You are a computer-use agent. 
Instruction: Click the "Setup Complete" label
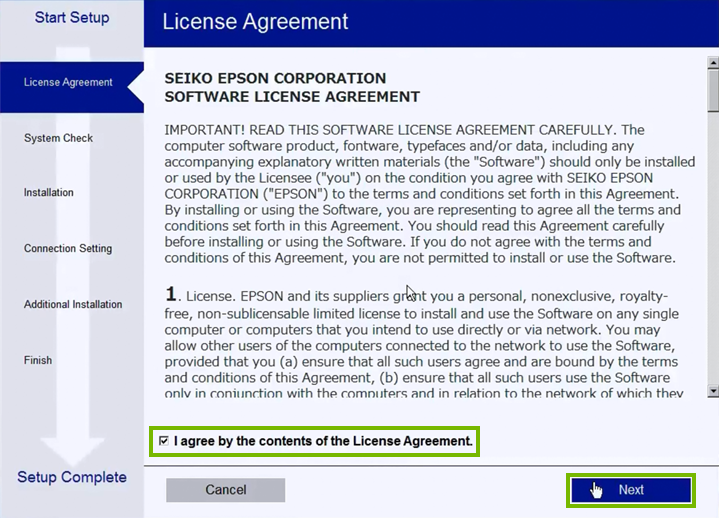click(72, 477)
